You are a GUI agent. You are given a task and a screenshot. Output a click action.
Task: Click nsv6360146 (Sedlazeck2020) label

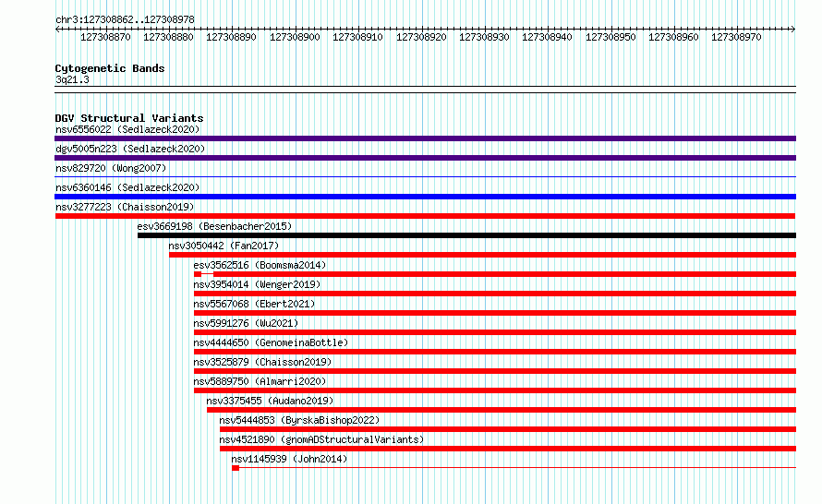[x=127, y=187]
